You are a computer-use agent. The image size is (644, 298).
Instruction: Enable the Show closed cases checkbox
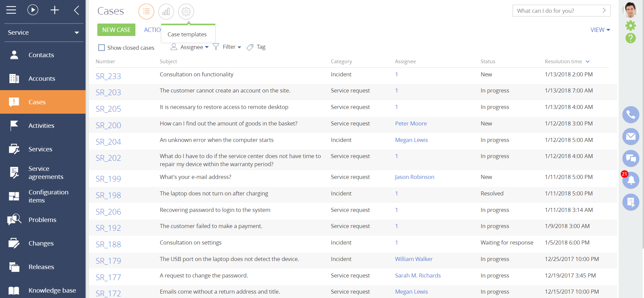tap(101, 48)
